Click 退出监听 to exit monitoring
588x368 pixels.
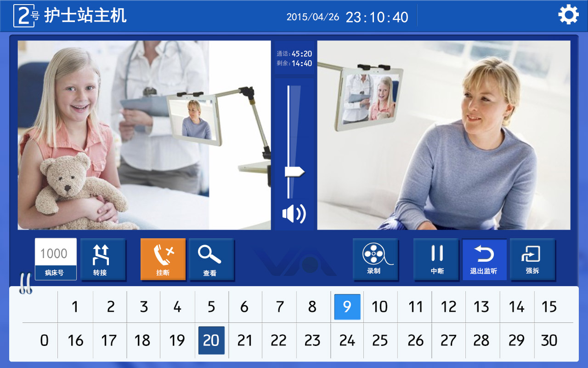484,259
